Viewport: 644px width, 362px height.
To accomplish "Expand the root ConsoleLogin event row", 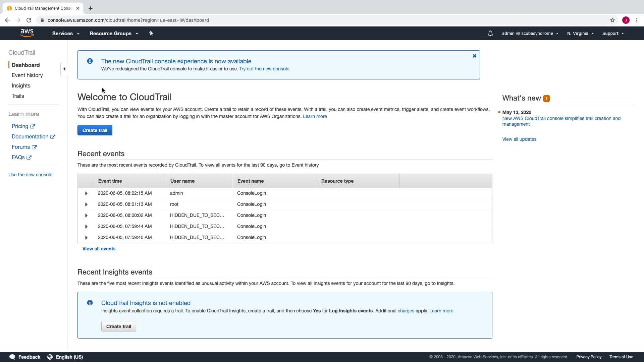I will coord(86,204).
